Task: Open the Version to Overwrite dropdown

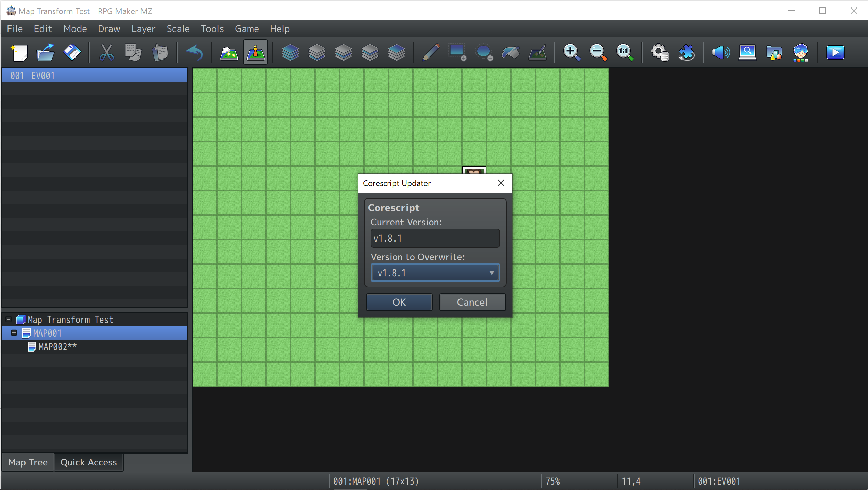Action: (x=435, y=273)
